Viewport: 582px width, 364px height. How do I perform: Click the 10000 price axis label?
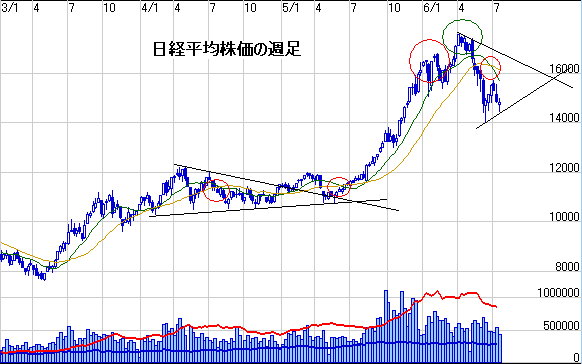click(564, 217)
